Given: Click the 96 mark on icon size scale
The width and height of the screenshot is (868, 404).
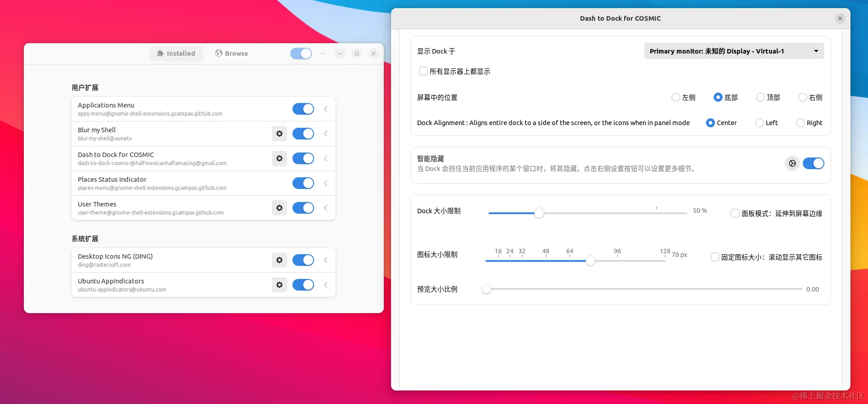Looking at the screenshot, I should point(617,251).
